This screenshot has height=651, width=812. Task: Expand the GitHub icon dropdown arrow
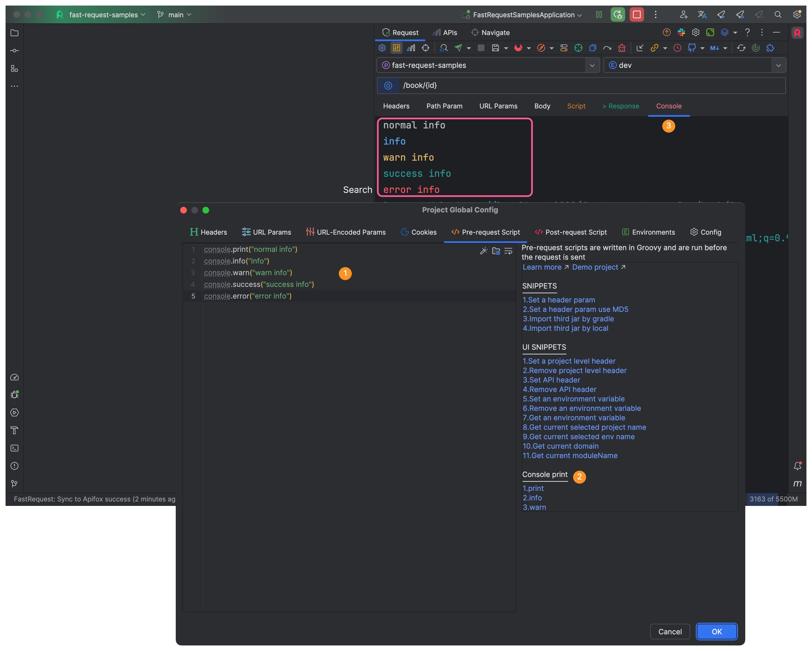click(x=702, y=48)
